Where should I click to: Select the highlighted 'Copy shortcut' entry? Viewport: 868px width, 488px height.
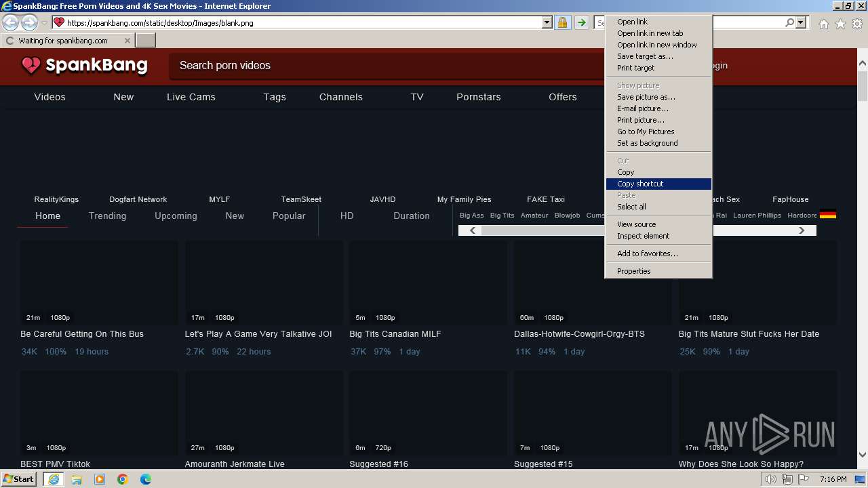point(658,184)
